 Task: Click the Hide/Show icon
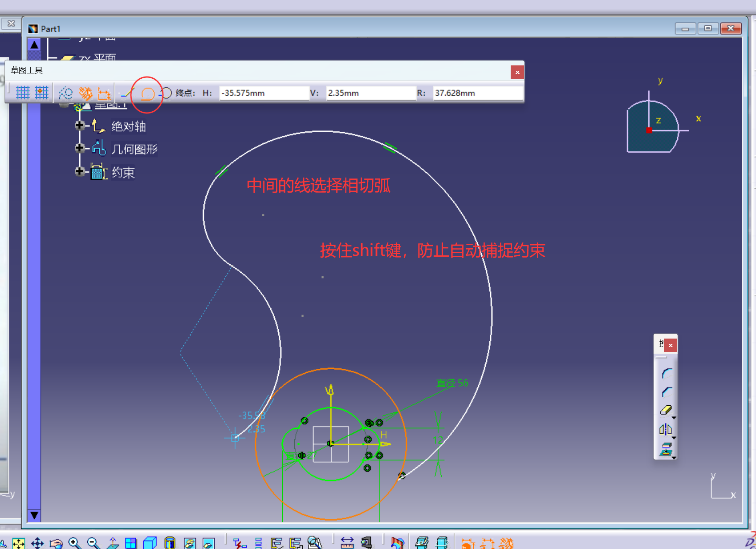tap(190, 543)
